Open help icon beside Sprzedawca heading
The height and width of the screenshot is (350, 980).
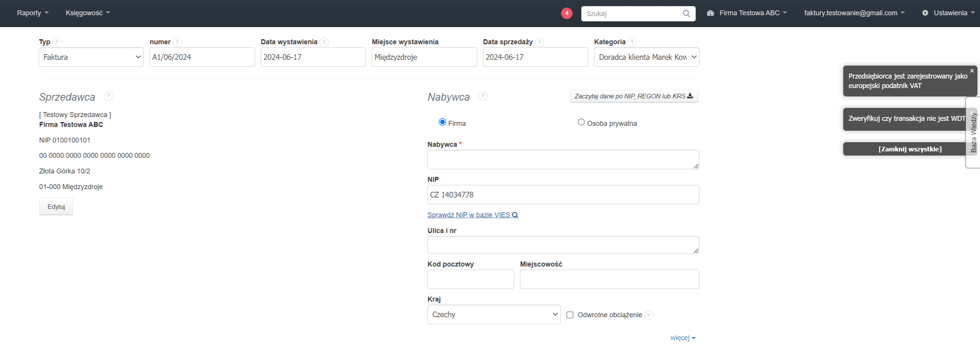[108, 96]
